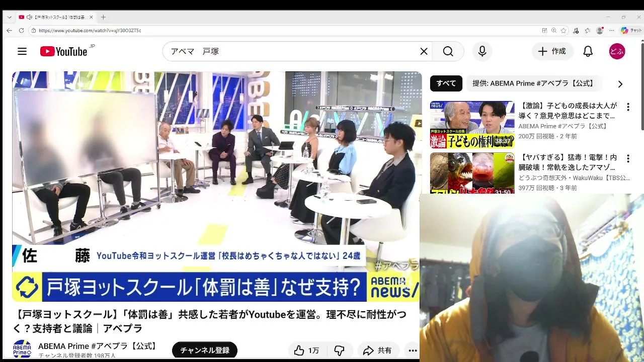Click the ABEMA Prime channel name under 【激論】
Viewport: 644px width, 362px height.
pos(563,126)
